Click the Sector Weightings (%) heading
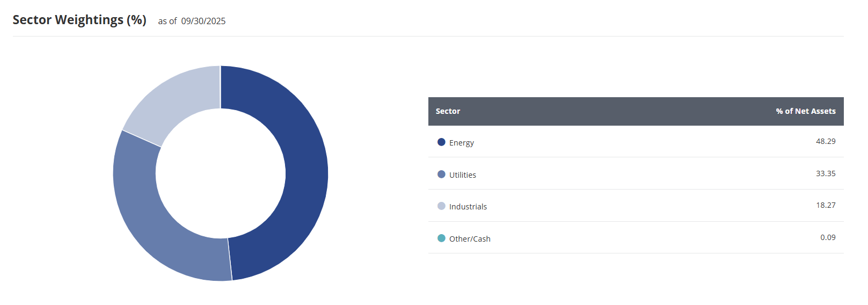 (x=79, y=20)
